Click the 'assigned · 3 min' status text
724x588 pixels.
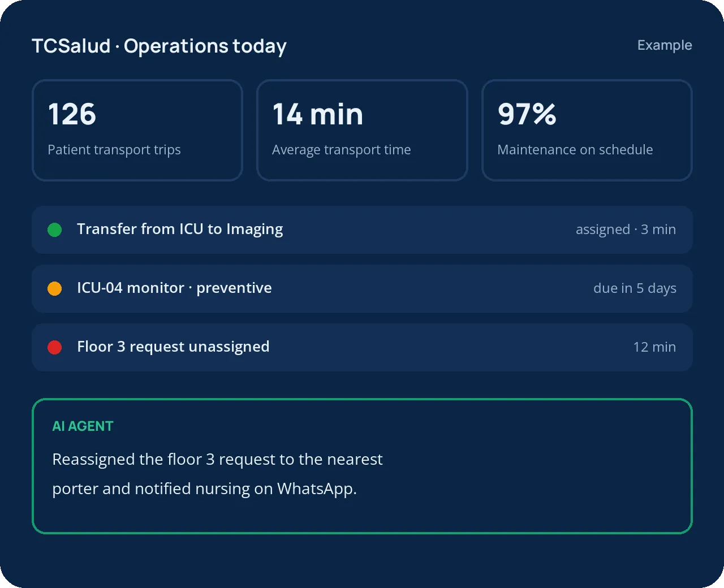coord(626,230)
